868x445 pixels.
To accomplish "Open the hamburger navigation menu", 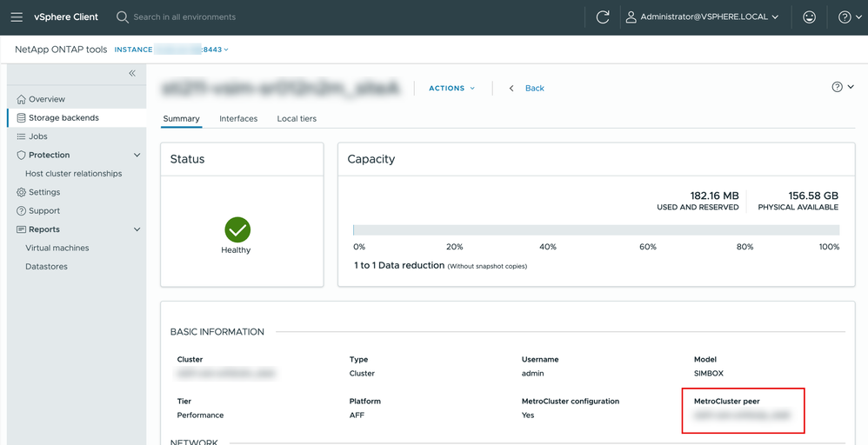I will [x=17, y=17].
